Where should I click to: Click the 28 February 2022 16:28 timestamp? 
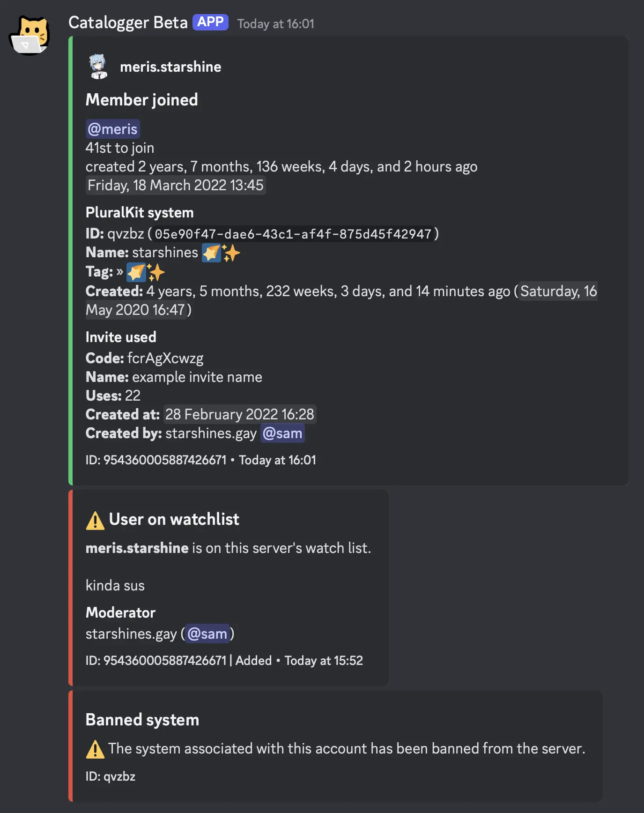click(x=239, y=415)
